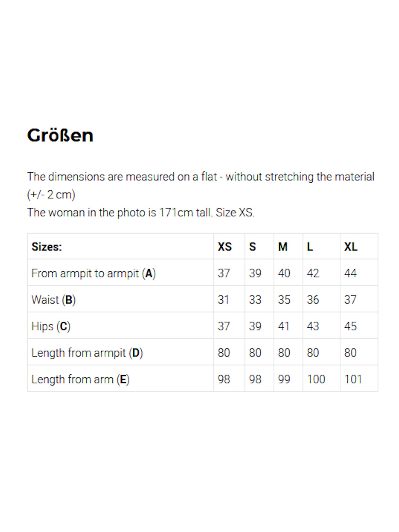Click the Sizes: header cell

(x=47, y=247)
